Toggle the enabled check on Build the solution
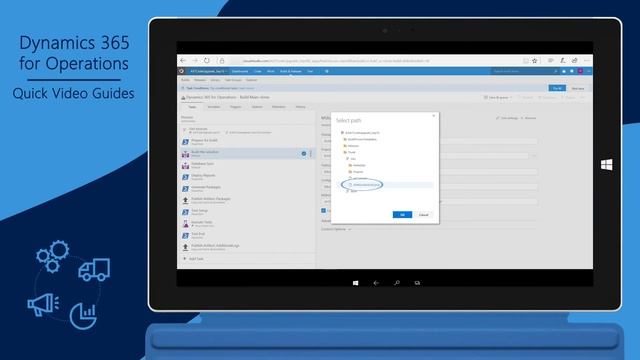 304,153
